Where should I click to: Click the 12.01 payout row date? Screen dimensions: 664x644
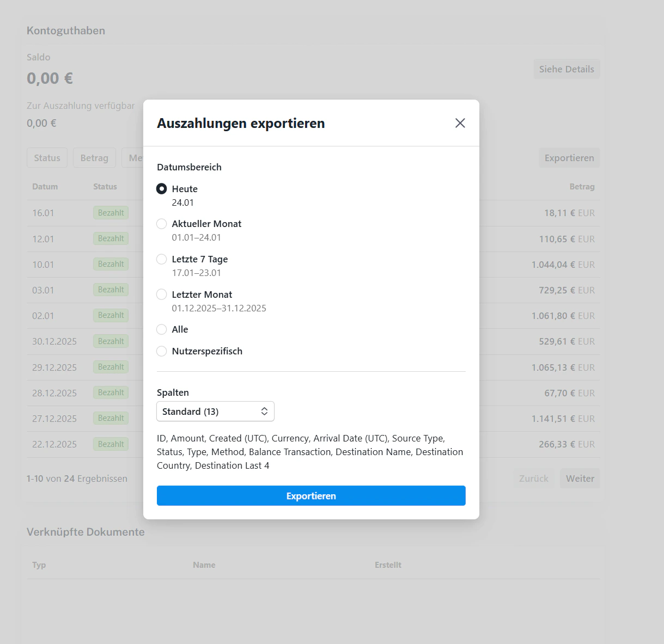(43, 239)
